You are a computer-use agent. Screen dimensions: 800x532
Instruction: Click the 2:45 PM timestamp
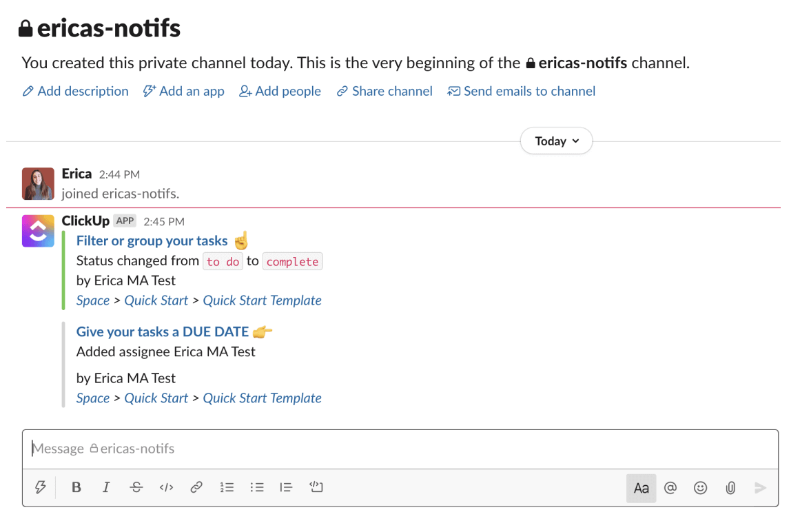(164, 221)
